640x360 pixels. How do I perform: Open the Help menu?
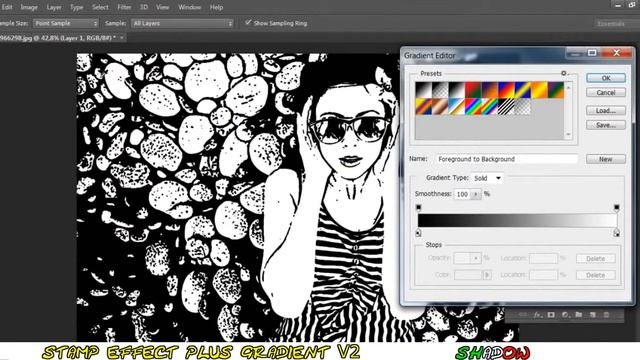coord(216,7)
